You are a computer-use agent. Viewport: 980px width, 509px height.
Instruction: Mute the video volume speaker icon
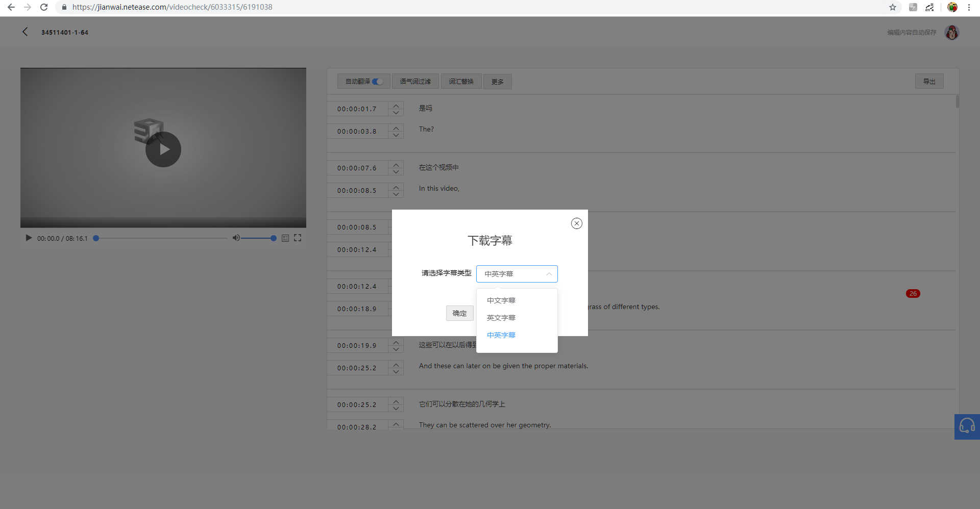pos(236,238)
